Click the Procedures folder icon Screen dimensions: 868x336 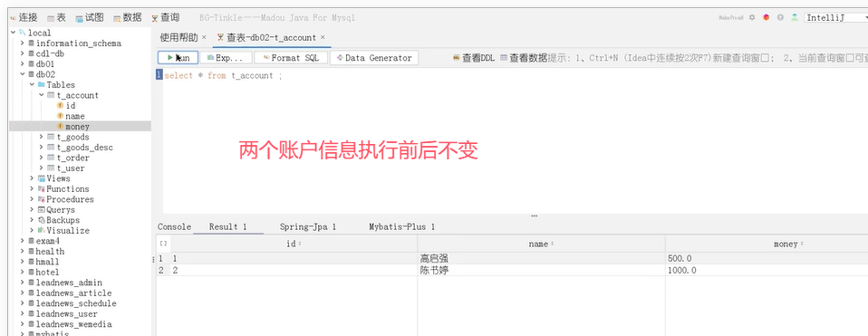pyautogui.click(x=42, y=199)
